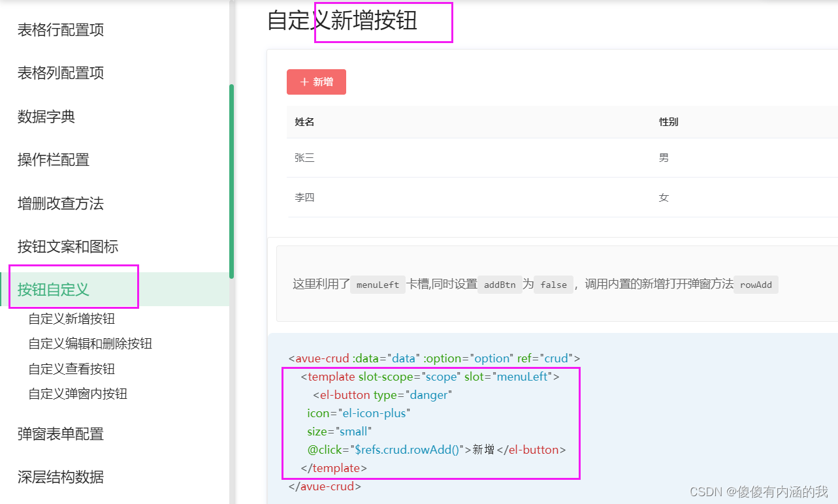
Task: Navigate to 操作栏配置 in the sidebar
Action: point(52,159)
